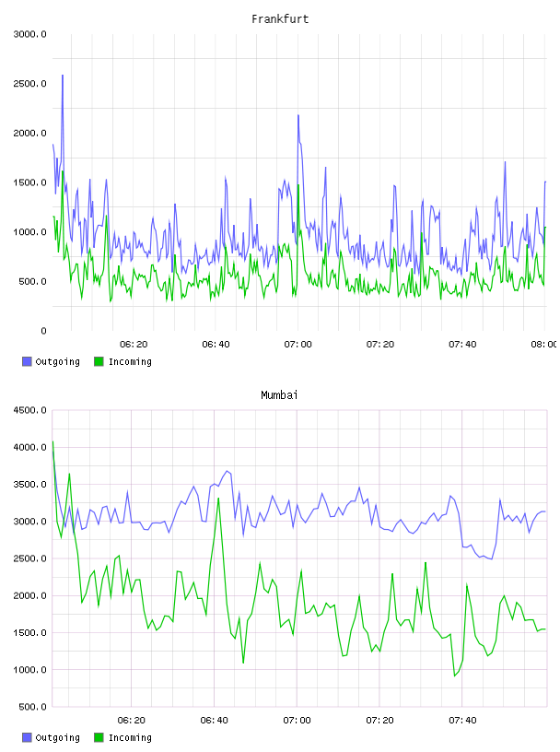Click the 06:40 time label in Frankfurt chart

[x=216, y=345]
